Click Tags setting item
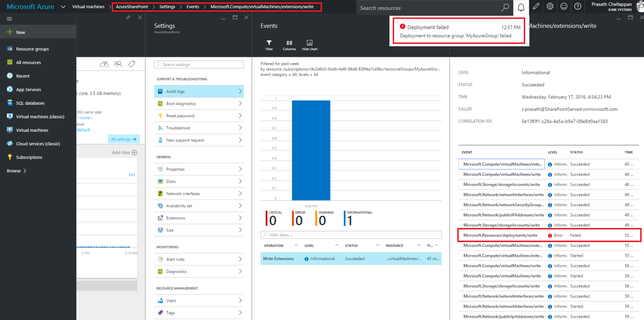This screenshot has height=320, width=644. tap(199, 312)
